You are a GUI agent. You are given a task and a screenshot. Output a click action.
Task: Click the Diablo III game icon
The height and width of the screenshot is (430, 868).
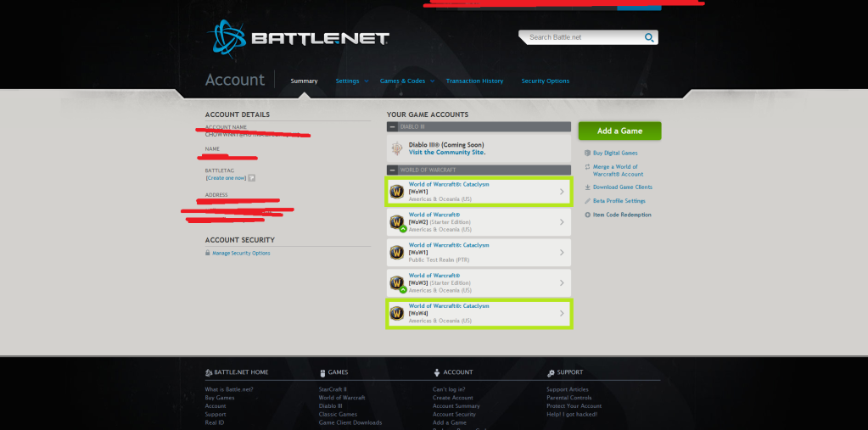tap(396, 148)
